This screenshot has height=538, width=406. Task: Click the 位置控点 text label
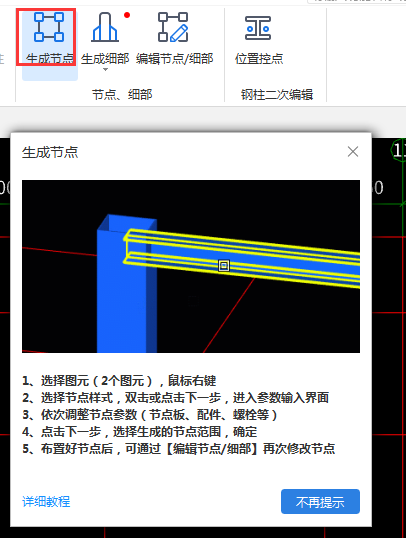click(x=259, y=59)
